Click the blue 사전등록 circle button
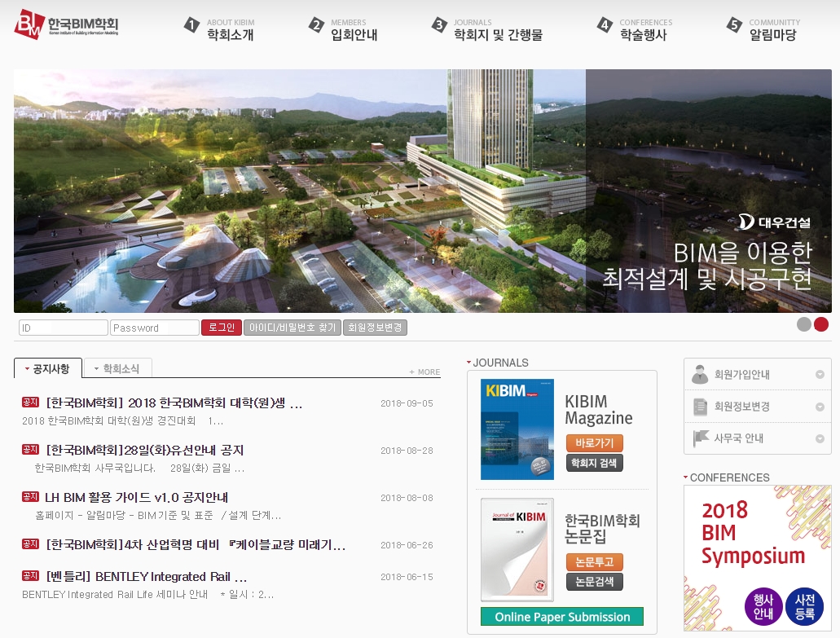840x638 pixels. (805, 606)
